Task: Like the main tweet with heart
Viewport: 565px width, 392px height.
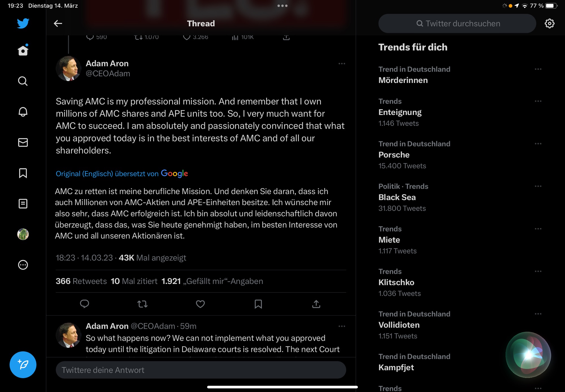Action: pos(200,304)
